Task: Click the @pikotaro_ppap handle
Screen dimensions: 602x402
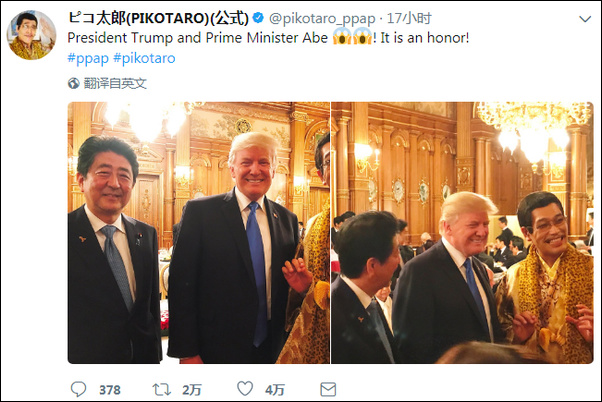Action: click(322, 18)
